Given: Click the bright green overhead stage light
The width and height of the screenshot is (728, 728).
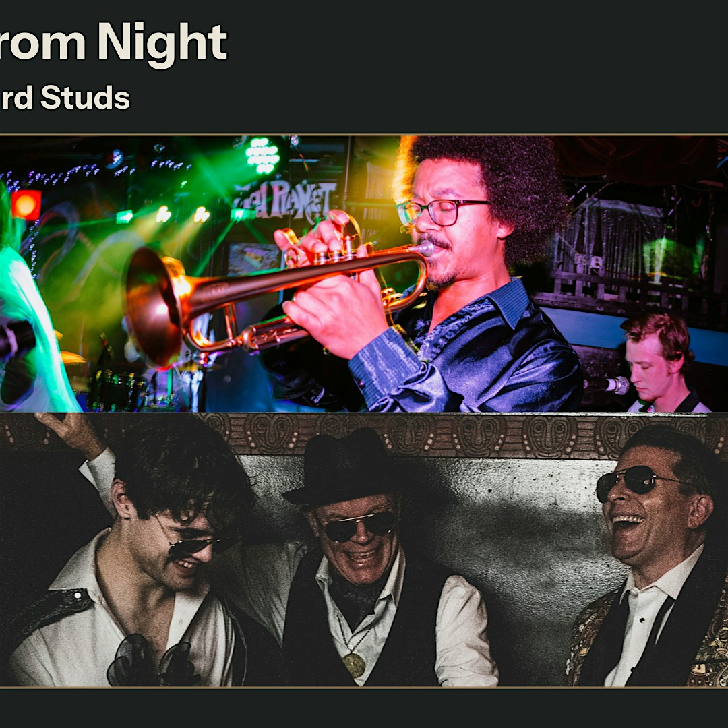Looking at the screenshot, I should click(x=263, y=155).
